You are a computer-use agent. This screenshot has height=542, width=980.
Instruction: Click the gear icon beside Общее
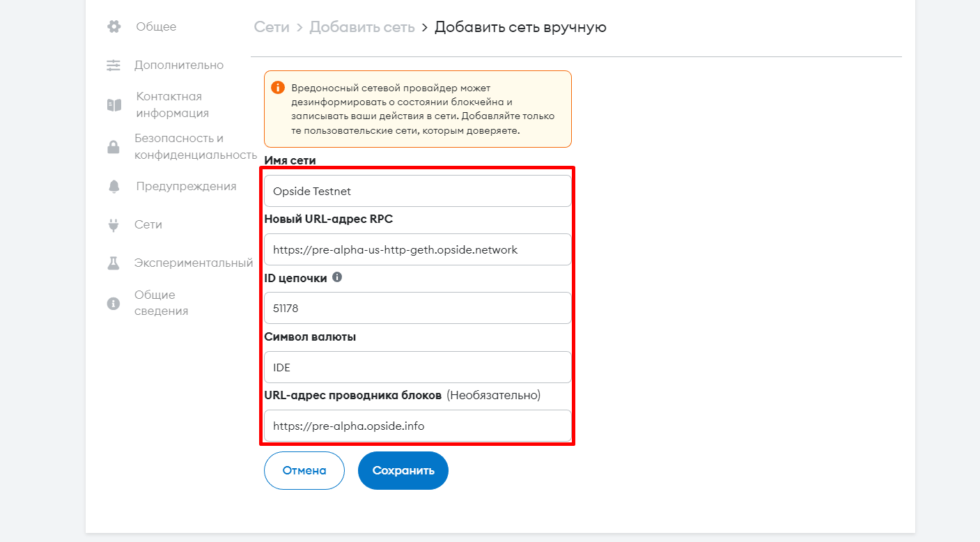(x=114, y=26)
